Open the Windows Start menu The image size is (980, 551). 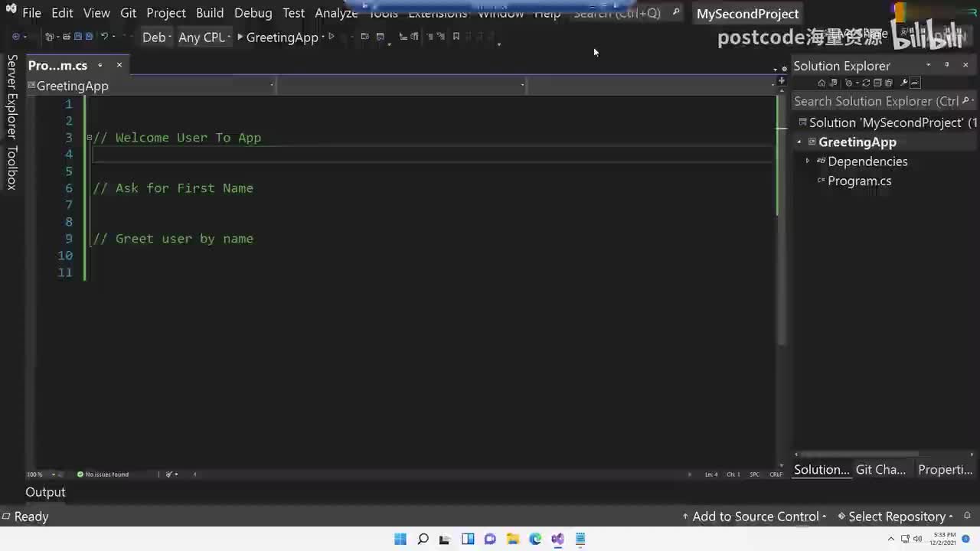(400, 539)
